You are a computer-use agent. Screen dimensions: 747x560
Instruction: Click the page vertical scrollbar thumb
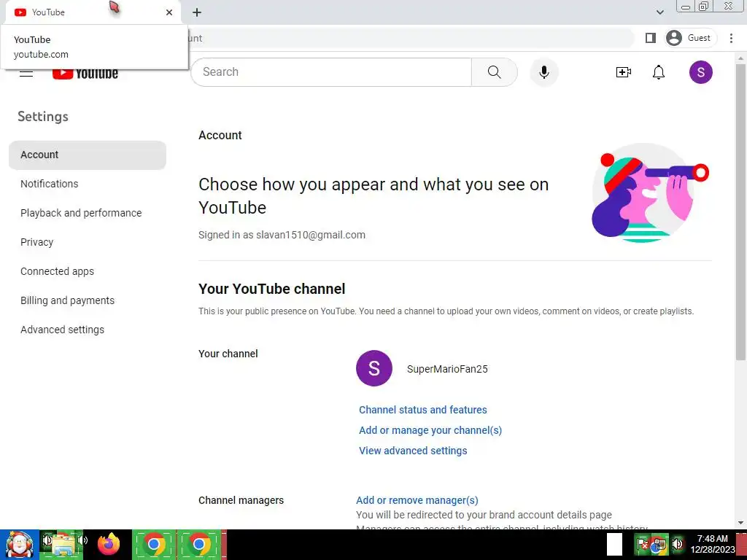[x=740, y=212]
